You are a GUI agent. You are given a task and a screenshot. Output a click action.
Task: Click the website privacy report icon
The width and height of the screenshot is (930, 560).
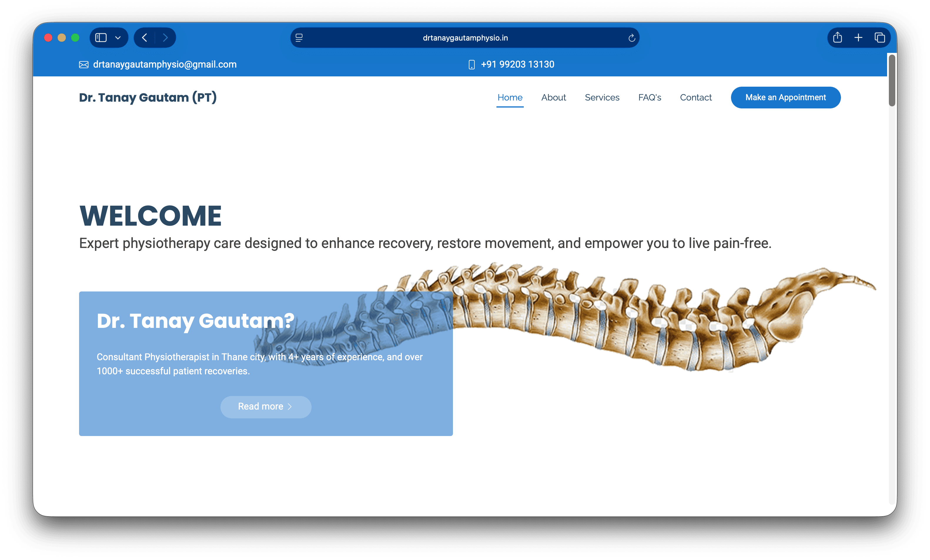[299, 37]
